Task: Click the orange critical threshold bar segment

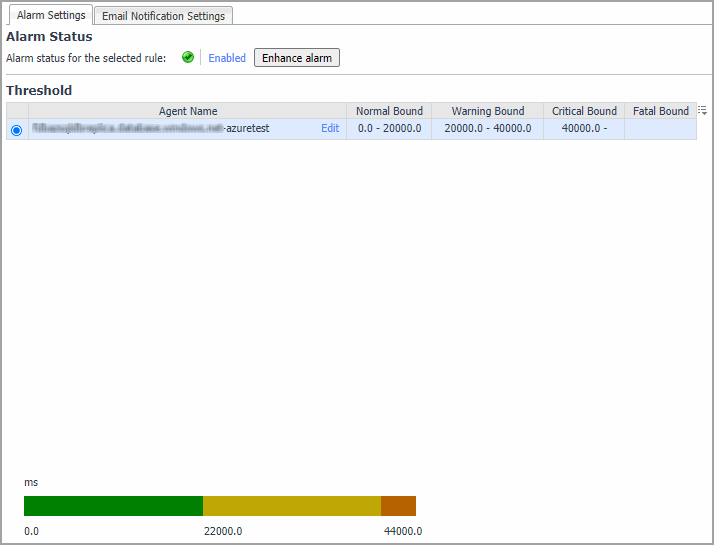Action: point(398,506)
